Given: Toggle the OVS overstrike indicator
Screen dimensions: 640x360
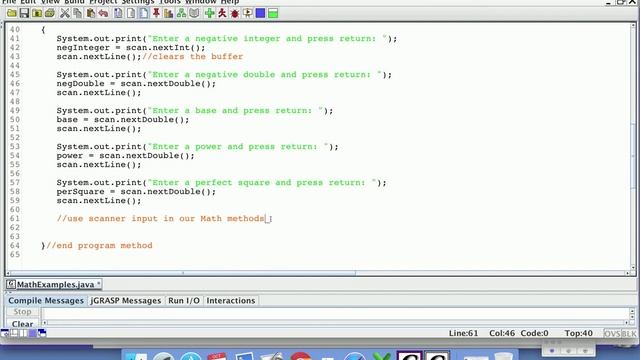Looking at the screenshot, I should pyautogui.click(x=612, y=333).
